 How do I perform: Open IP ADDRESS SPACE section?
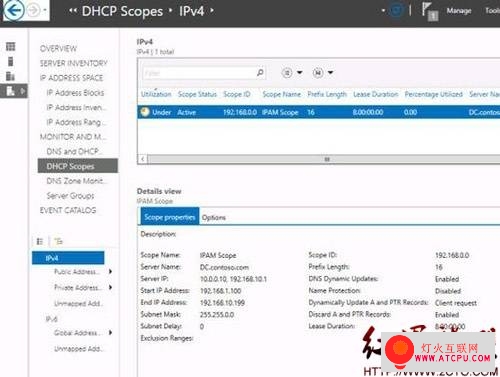click(x=71, y=78)
